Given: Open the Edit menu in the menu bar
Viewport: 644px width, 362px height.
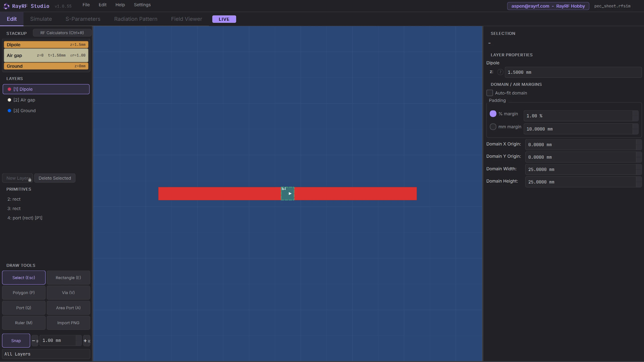Looking at the screenshot, I should pos(102,5).
